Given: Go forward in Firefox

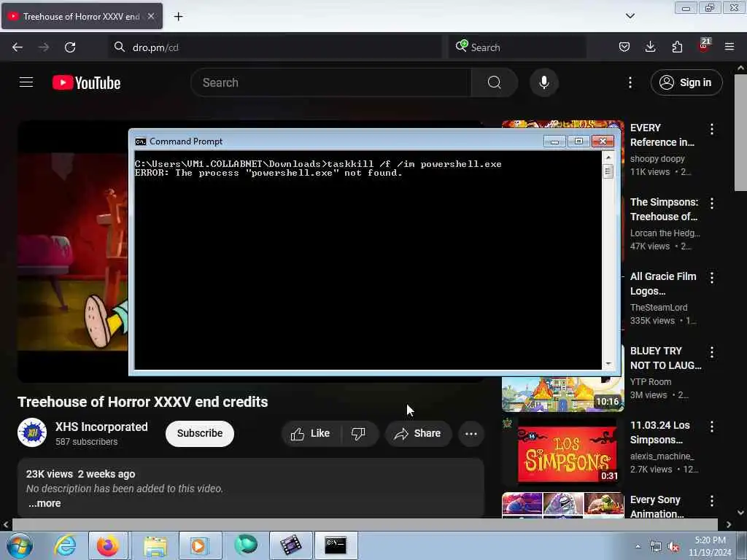Looking at the screenshot, I should pyautogui.click(x=44, y=47).
